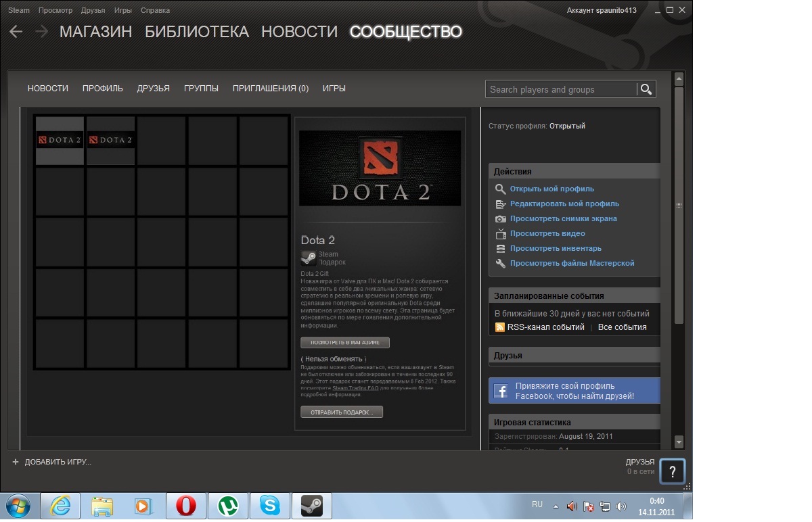Click wrench icon beside файлы Мастерской
812x522 pixels.
501,264
